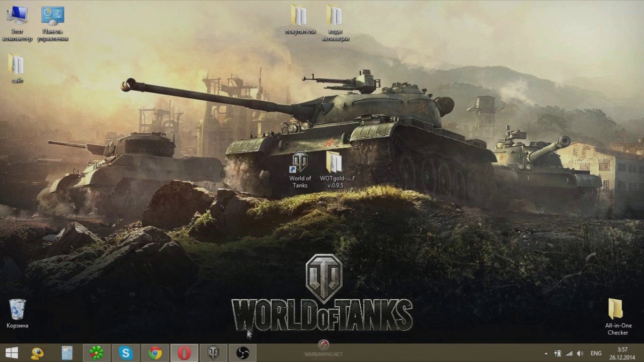The width and height of the screenshot is (644, 362).
Task: Open the Корзина recycle bin
Action: pyautogui.click(x=17, y=314)
